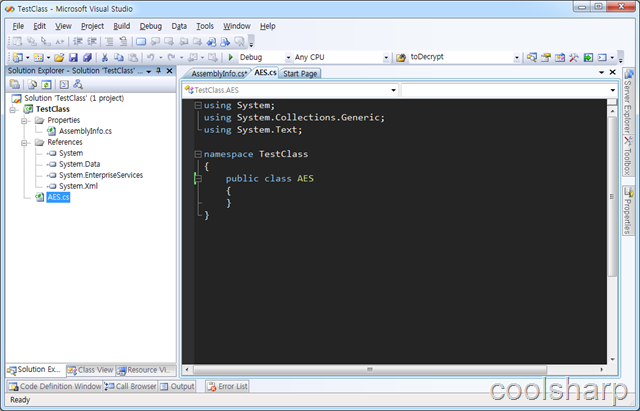Viewport: 640px width, 411px height.
Task: Click the Redo arrow icon
Action: pos(171,58)
